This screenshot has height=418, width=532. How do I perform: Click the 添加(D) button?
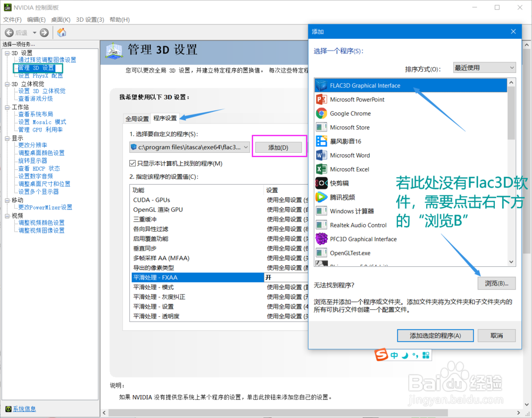pyautogui.click(x=278, y=147)
